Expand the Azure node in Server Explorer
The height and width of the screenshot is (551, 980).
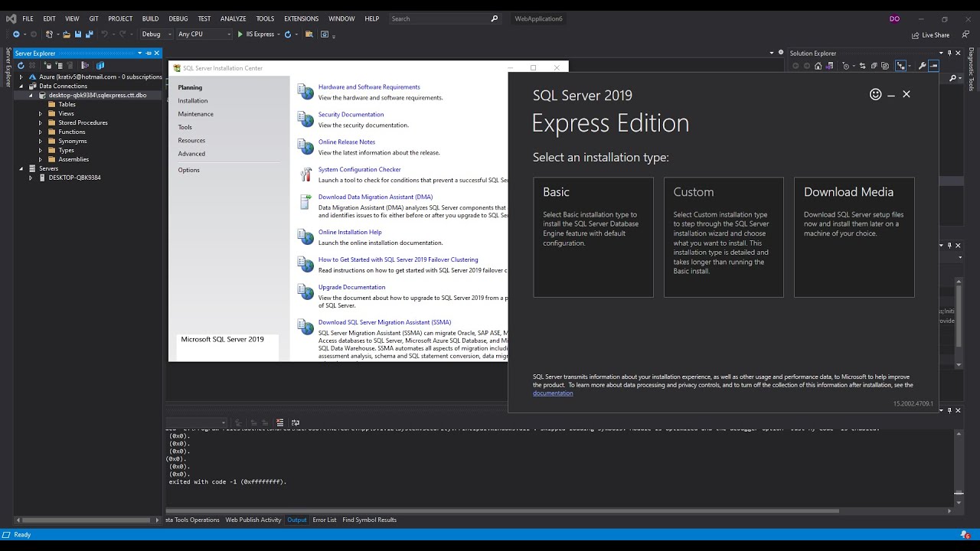(21, 77)
